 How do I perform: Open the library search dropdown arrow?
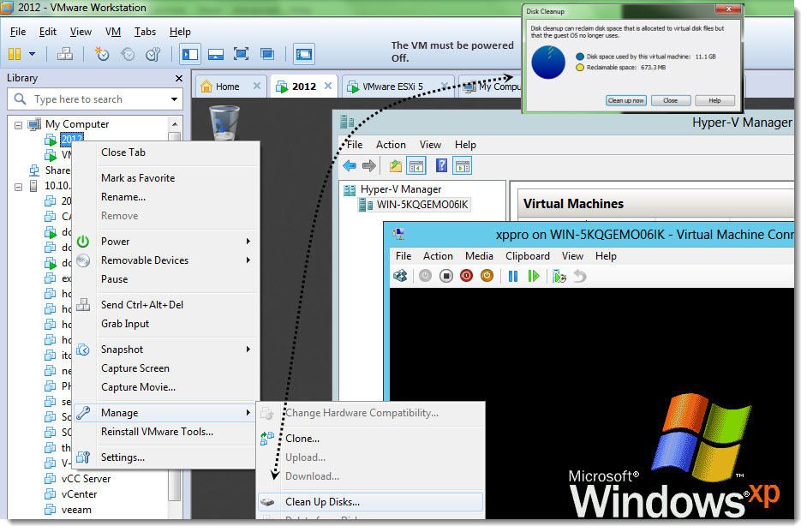tap(174, 99)
